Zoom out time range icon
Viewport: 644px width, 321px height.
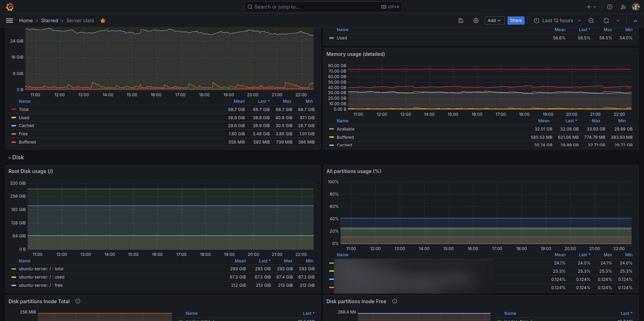point(591,21)
